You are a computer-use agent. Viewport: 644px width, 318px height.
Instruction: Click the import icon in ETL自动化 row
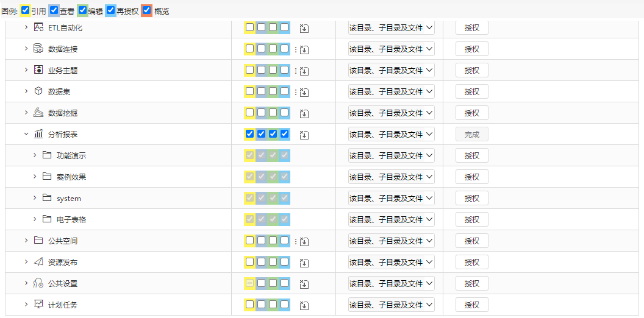[304, 28]
